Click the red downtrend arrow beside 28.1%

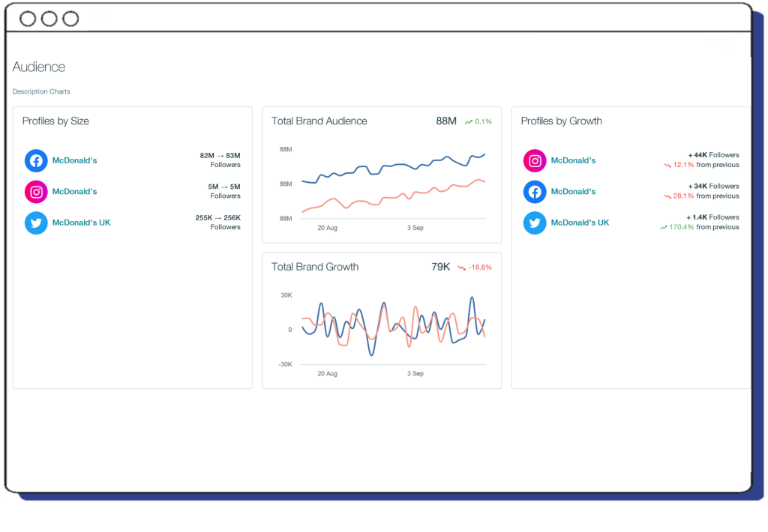coord(667,196)
